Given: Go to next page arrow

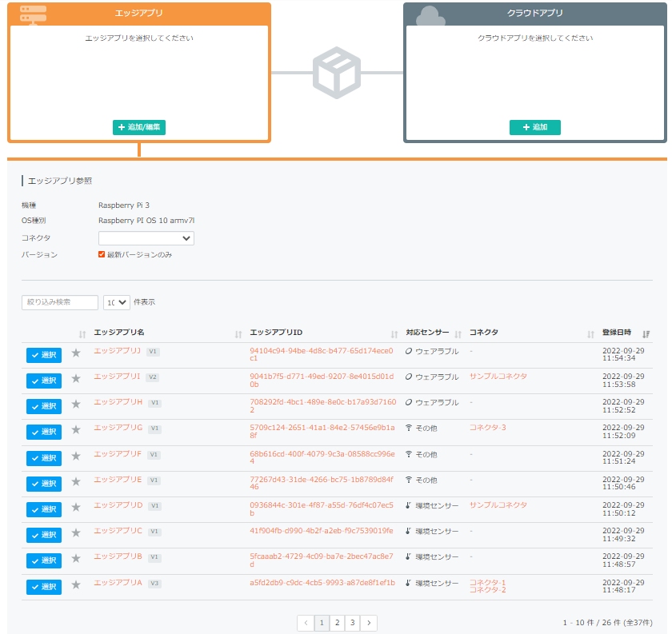Looking at the screenshot, I should 369,623.
